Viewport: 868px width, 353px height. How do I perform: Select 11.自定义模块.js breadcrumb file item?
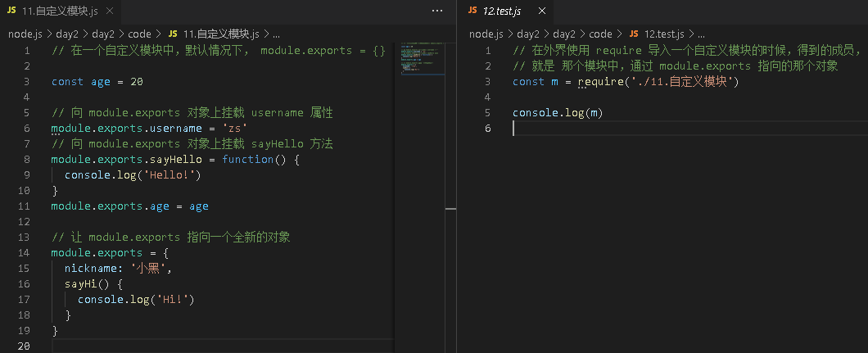(221, 34)
